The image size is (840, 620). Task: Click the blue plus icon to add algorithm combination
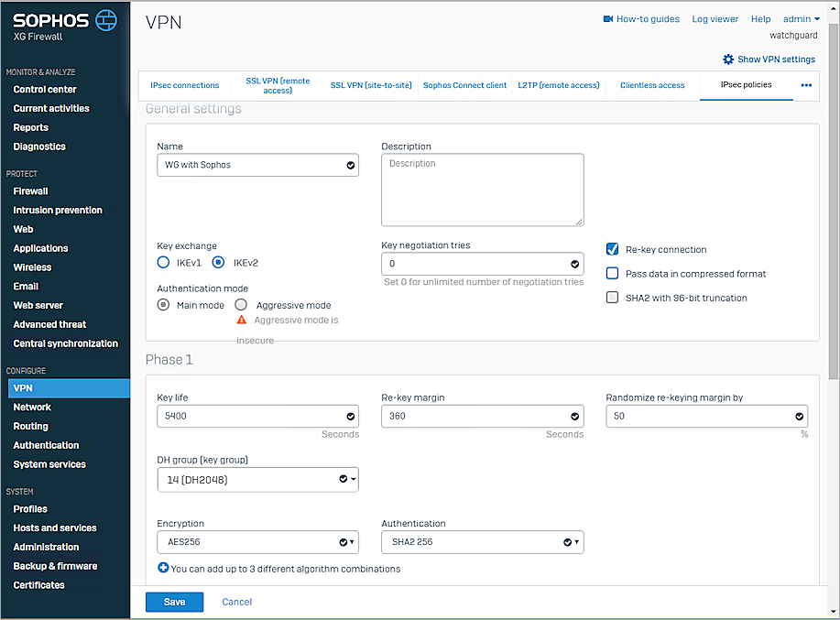click(163, 569)
